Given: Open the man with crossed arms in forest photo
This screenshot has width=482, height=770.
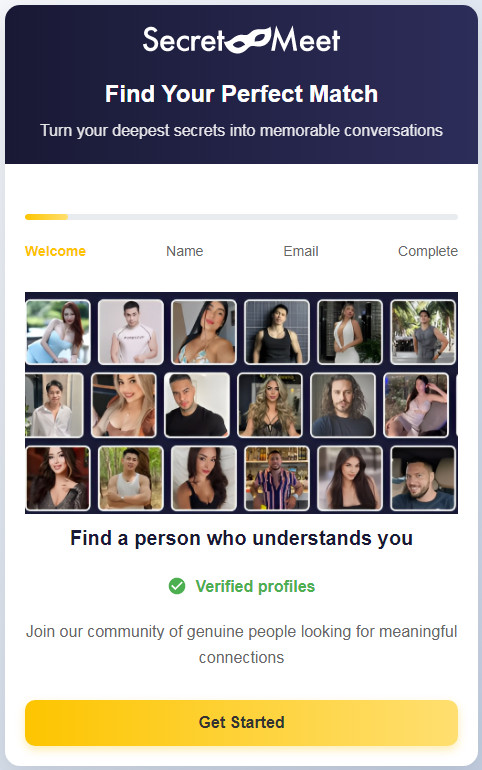Looking at the screenshot, I should point(131,478).
